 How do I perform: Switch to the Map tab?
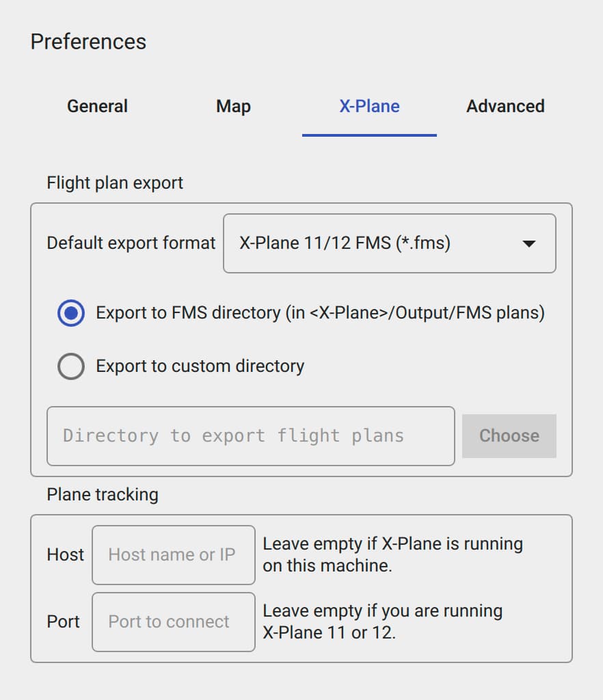coord(232,106)
